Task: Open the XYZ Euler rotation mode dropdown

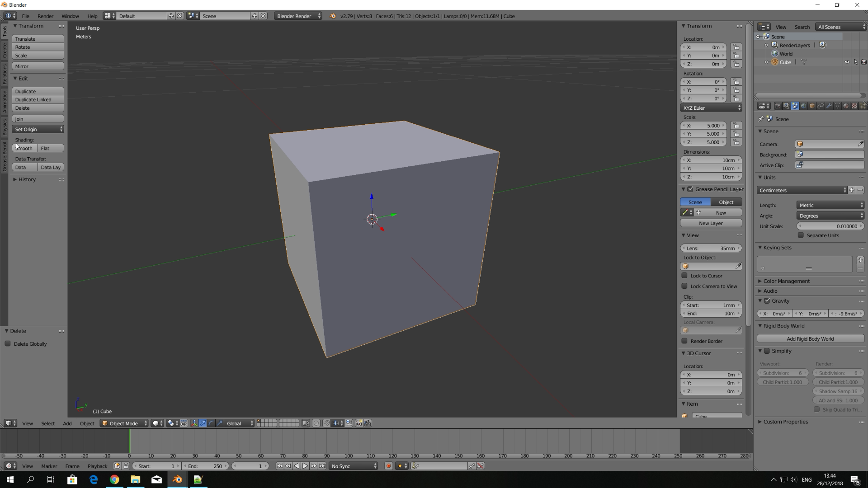Action: coord(711,108)
